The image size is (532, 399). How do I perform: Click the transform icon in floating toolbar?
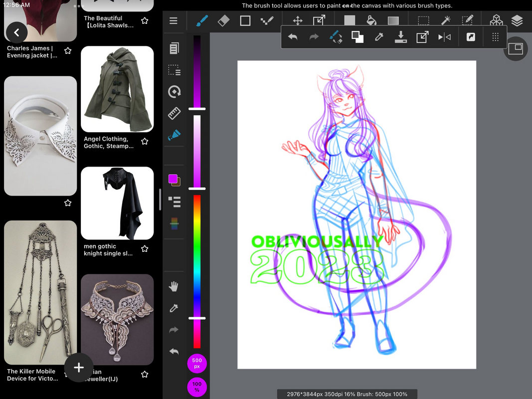pos(422,36)
